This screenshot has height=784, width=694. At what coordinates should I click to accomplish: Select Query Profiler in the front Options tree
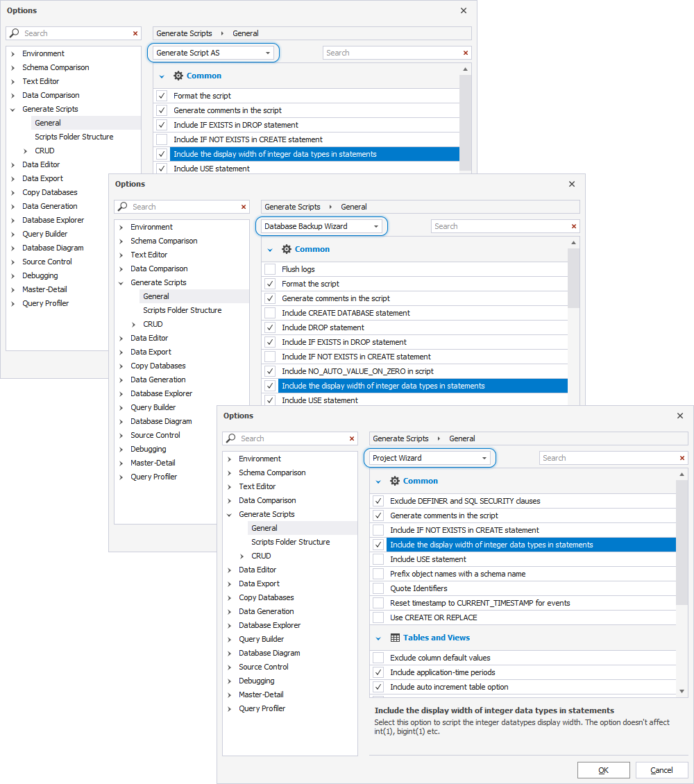coord(262,708)
